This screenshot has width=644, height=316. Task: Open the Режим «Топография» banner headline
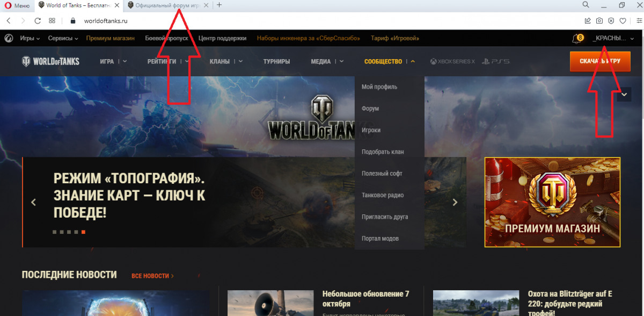point(129,195)
